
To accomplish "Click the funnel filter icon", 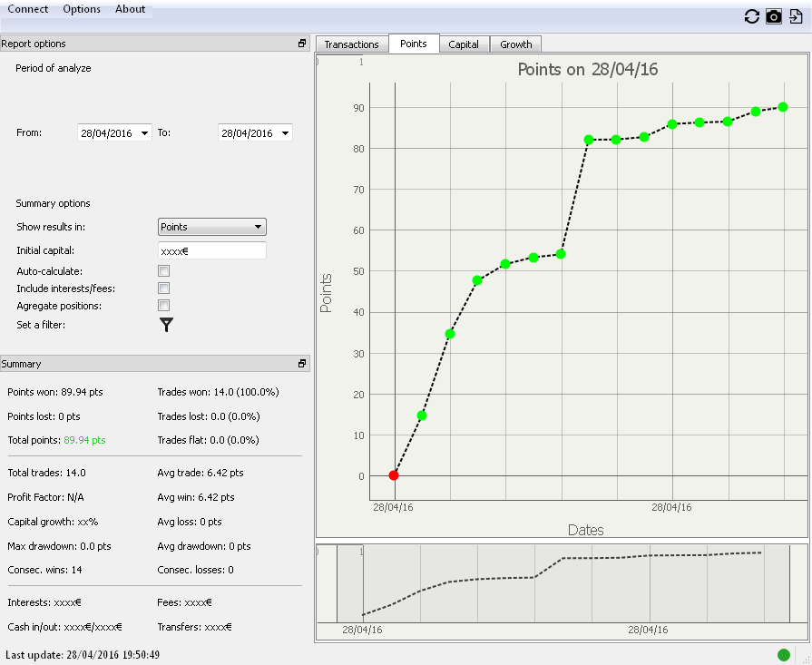I will pos(166,325).
